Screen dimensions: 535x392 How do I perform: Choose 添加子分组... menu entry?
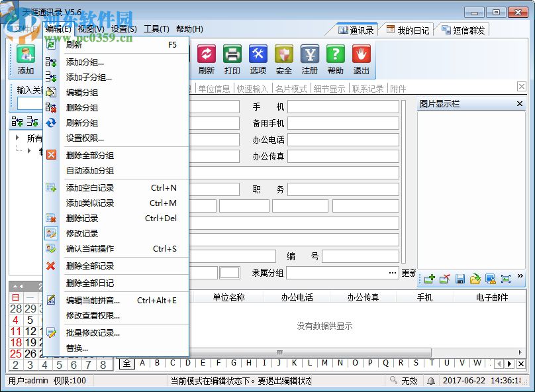[x=116, y=77]
